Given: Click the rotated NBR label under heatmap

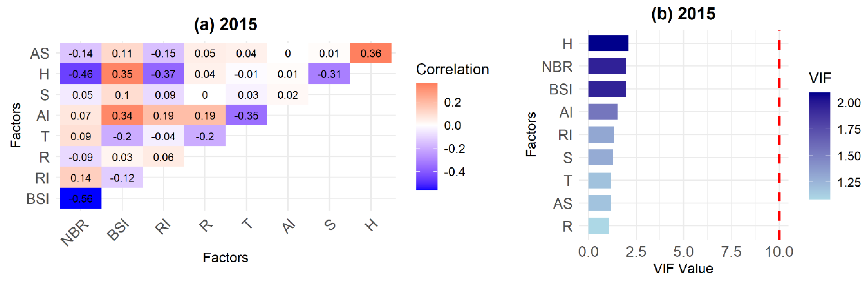Looking at the screenshot, I should 75,232.
